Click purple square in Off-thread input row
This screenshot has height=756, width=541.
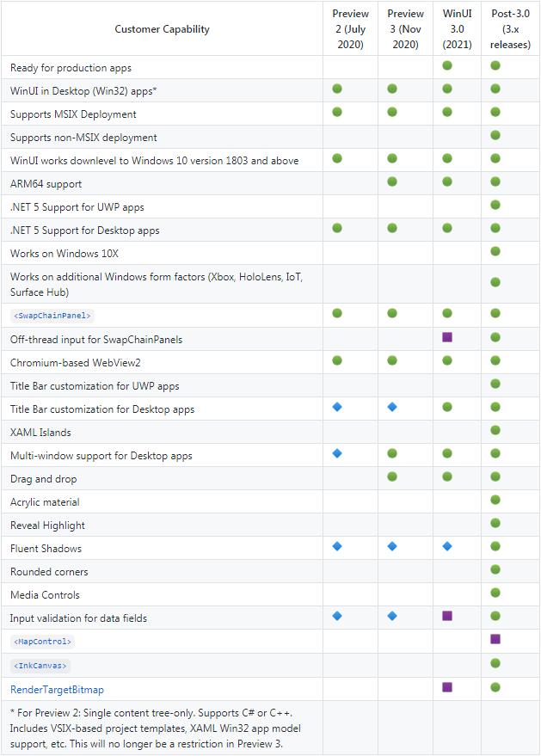[447, 337]
